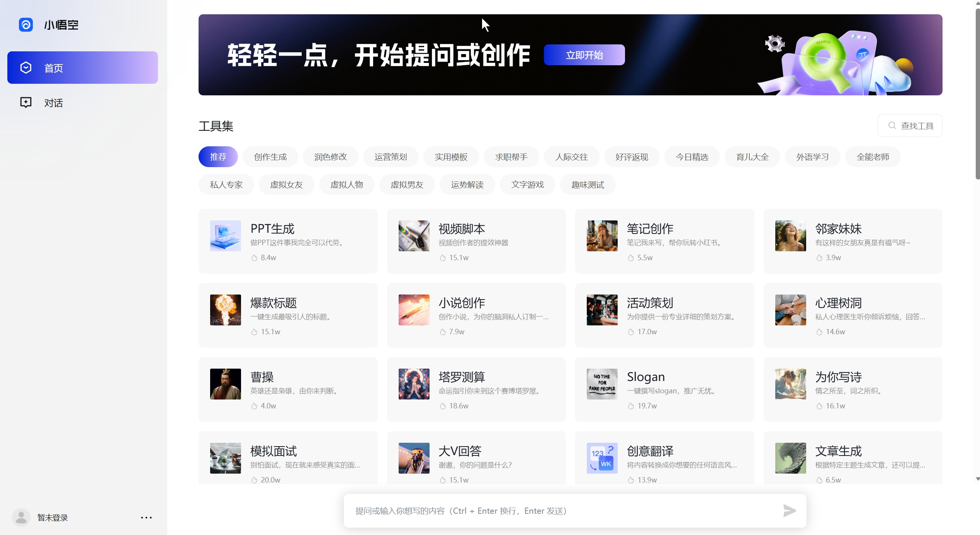Open the 创意翻译 tool icon

(x=602, y=458)
